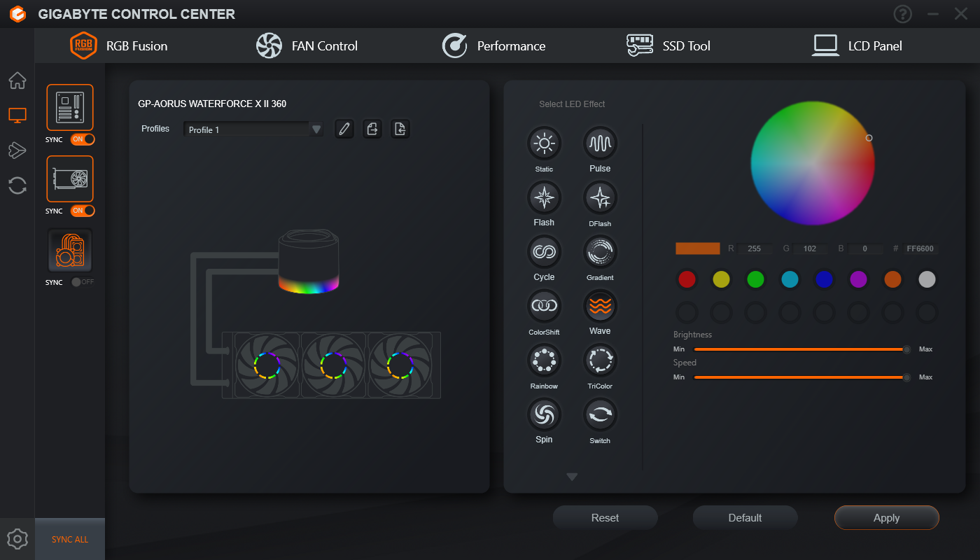Click the SYNC ALL button

tap(70, 540)
